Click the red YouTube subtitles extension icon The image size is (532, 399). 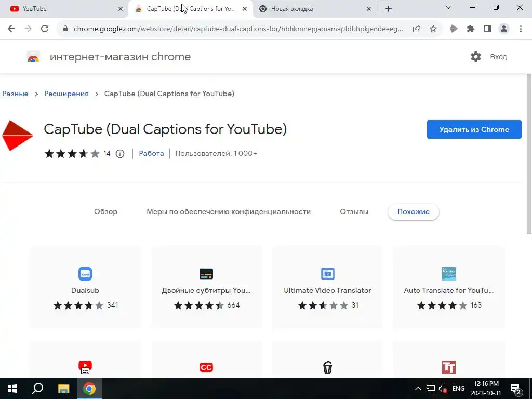pyautogui.click(x=85, y=367)
